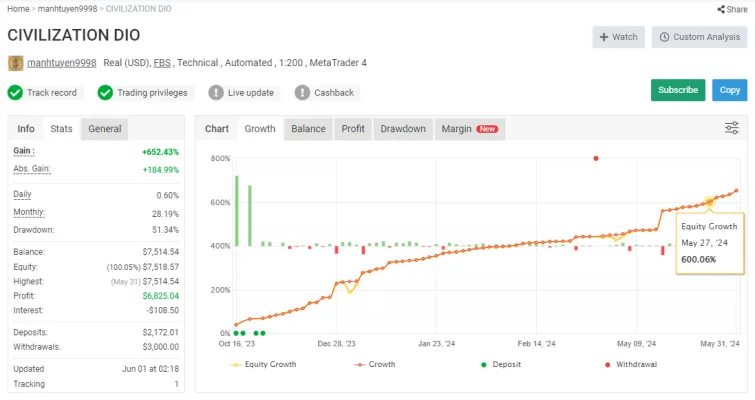Switch to the Drawdown chart tab
Viewport: 755px width, 400px height.
click(403, 129)
